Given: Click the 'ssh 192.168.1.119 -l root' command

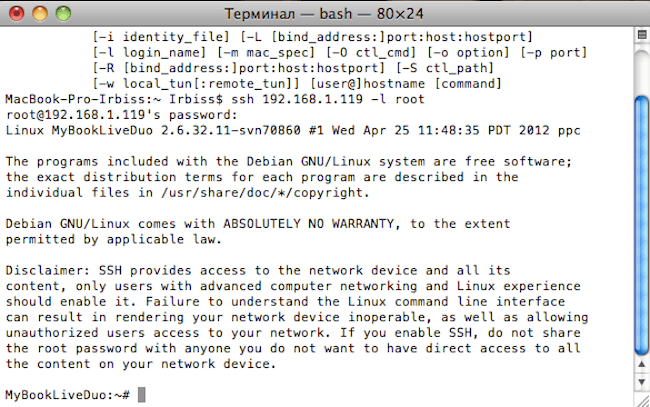Looking at the screenshot, I should pyautogui.click(x=328, y=99).
